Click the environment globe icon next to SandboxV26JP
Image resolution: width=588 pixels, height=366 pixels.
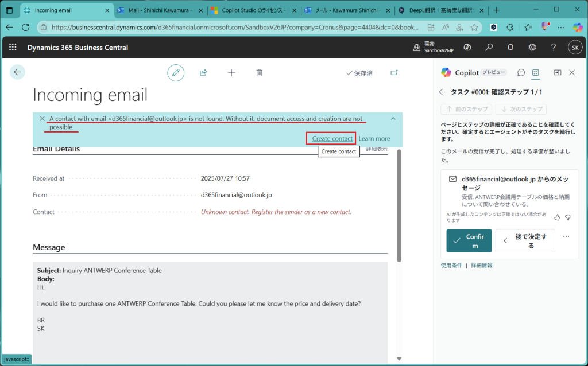click(417, 48)
